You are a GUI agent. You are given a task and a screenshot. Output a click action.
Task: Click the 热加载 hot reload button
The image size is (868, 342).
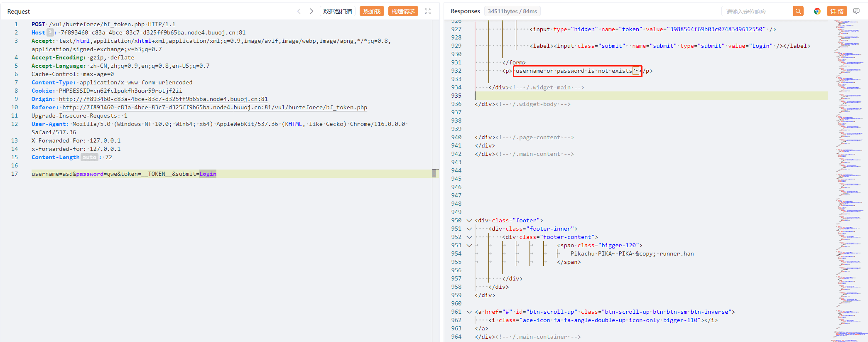[372, 11]
